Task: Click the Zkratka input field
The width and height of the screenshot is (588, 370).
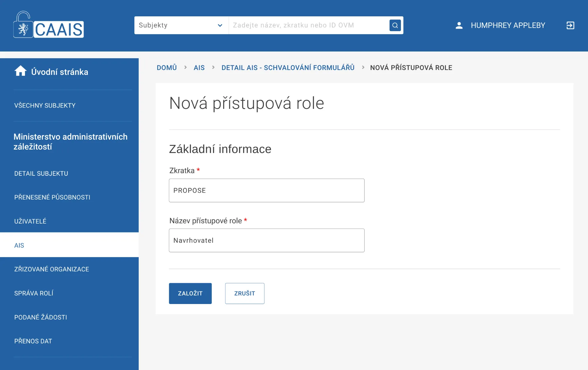Action: tap(266, 191)
